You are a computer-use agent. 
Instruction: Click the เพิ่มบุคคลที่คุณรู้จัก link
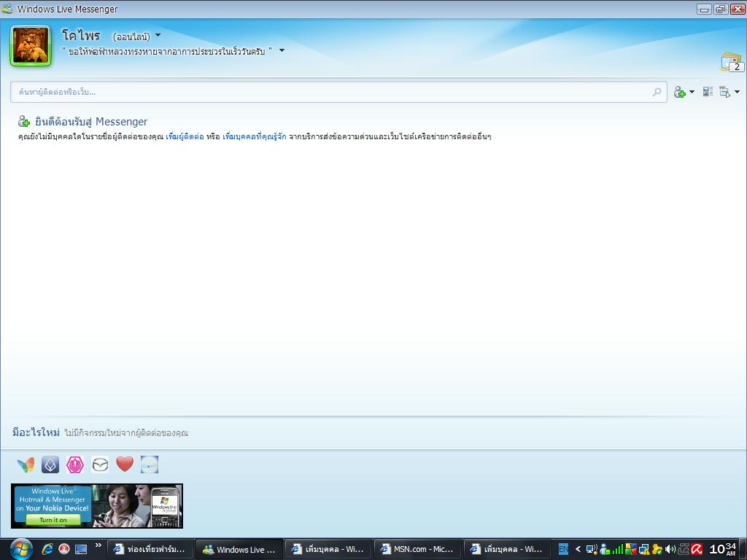pyautogui.click(x=254, y=137)
